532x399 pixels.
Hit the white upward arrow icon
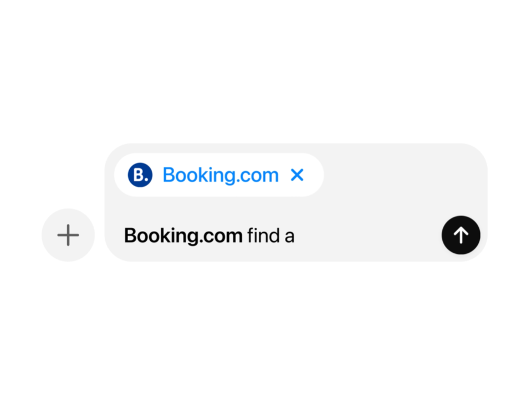461,236
